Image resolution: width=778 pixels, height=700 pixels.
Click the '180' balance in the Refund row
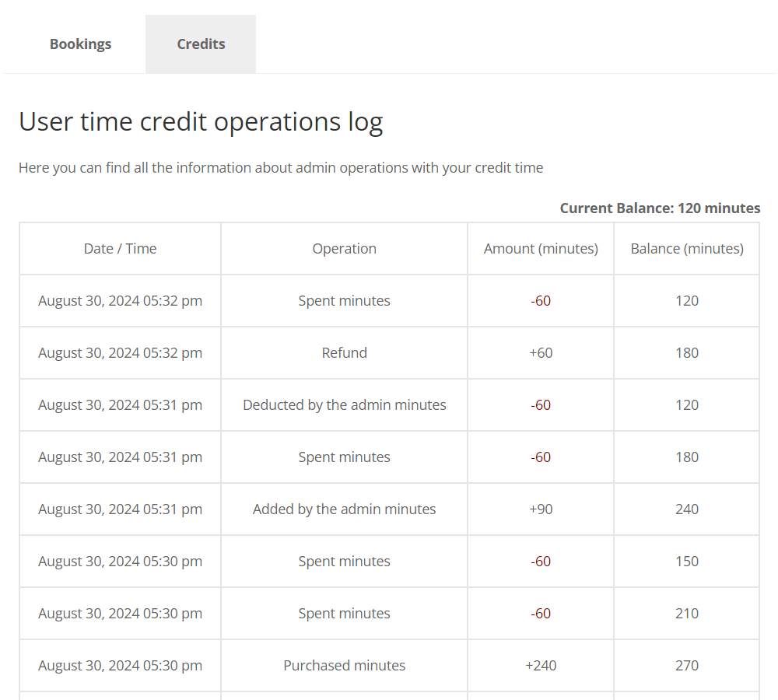[x=687, y=353]
